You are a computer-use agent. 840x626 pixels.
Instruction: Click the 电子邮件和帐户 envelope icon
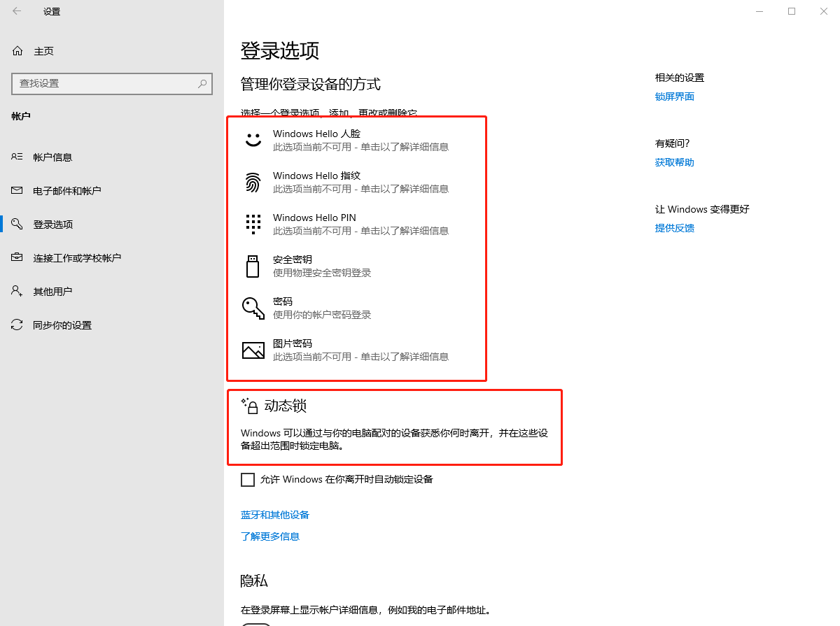click(20, 190)
